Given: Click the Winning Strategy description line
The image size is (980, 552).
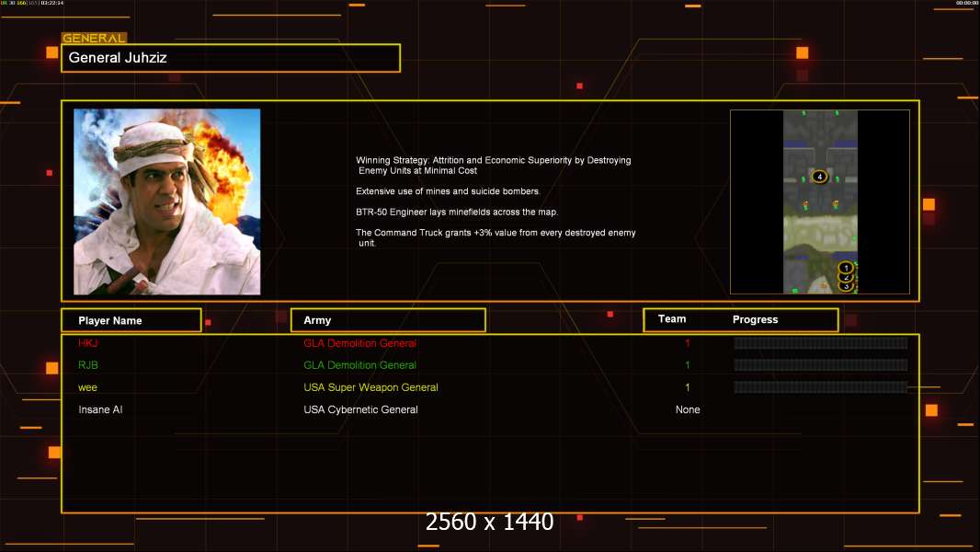Looking at the screenshot, I should (x=494, y=165).
